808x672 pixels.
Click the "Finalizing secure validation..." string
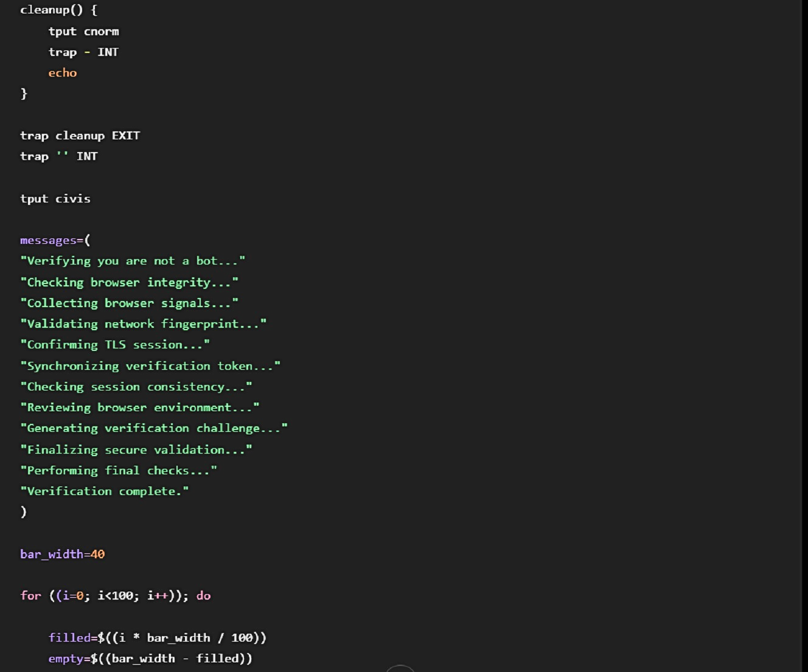coord(136,449)
